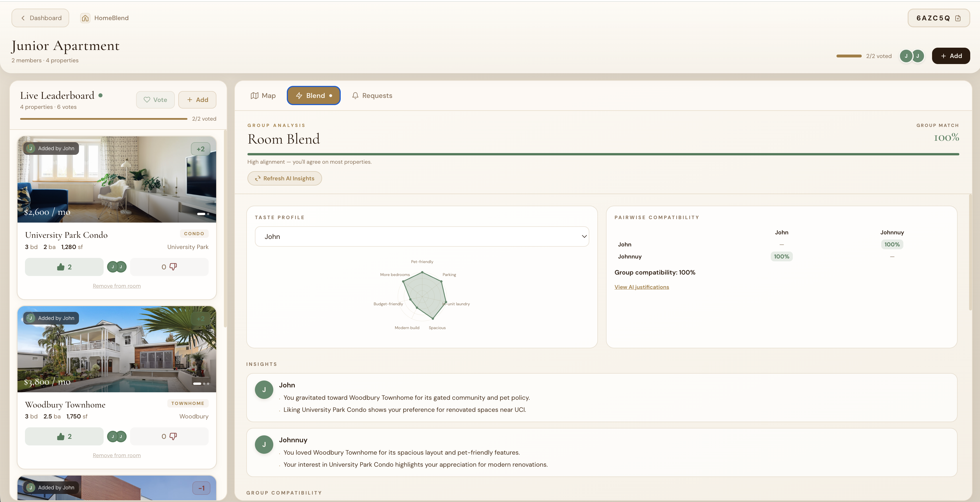Viewport: 980px width, 502px height.
Task: Thumbs up University Park Condo
Action: [64, 267]
